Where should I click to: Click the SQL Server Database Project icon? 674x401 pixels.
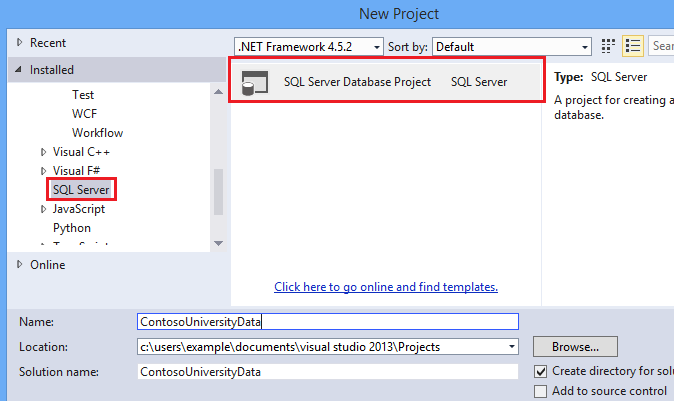(254, 82)
